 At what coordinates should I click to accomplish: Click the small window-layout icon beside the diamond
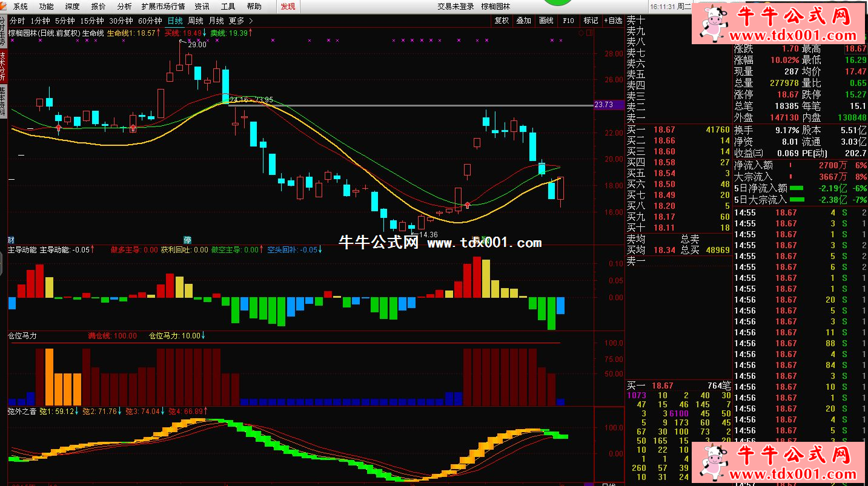(589, 33)
